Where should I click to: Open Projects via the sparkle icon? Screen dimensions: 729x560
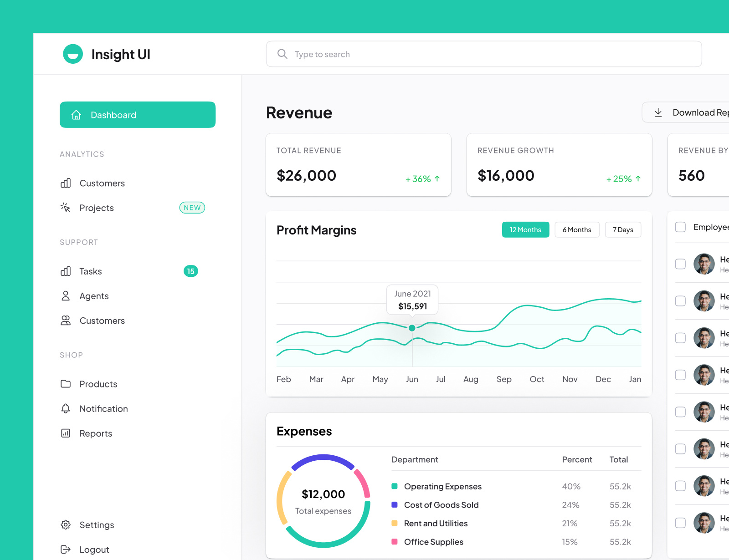(66, 208)
